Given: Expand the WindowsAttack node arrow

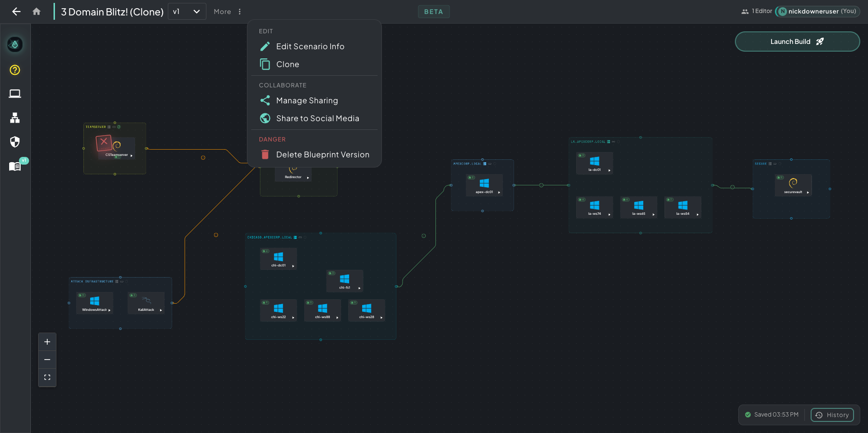Looking at the screenshot, I should click(109, 310).
